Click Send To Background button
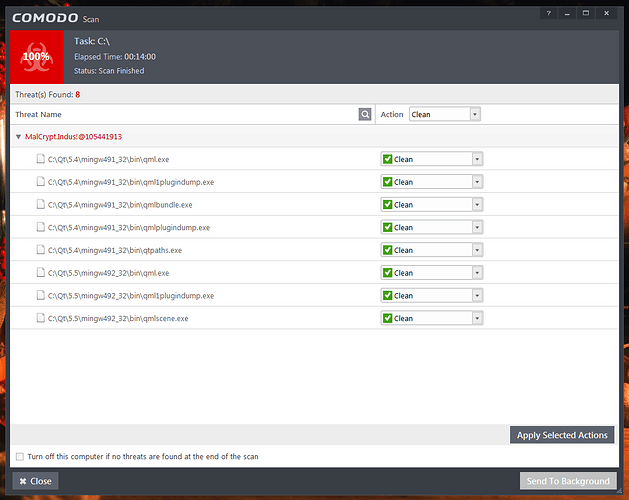This screenshot has width=629, height=500. (x=568, y=481)
